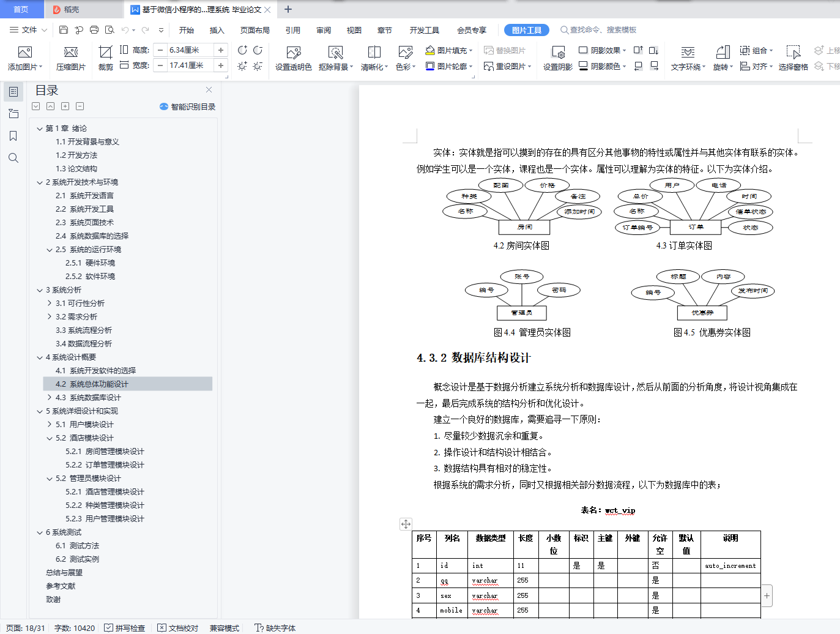Viewport: 840px width, 634px height.
Task: Click 缺失字体 indicator in status bar
Action: point(275,628)
